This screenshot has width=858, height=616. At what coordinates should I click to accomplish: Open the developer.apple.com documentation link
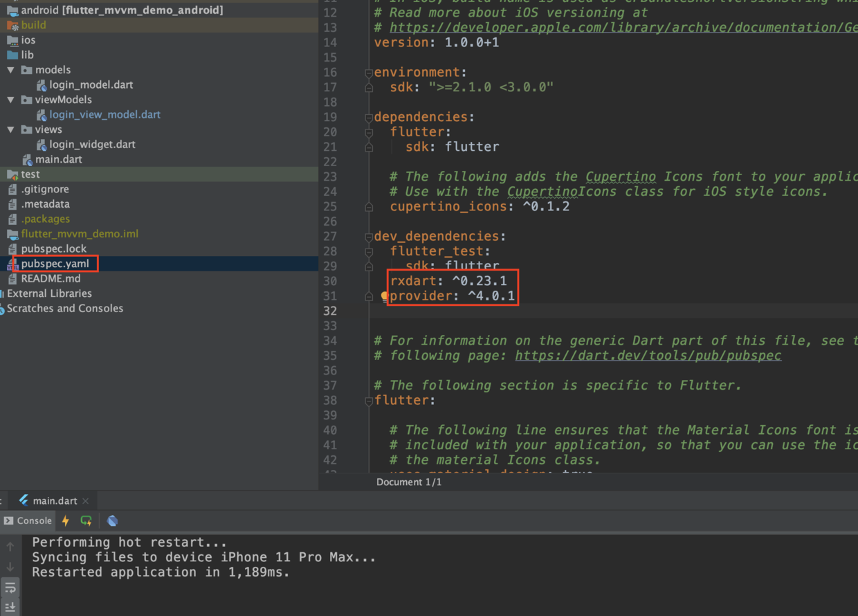point(623,28)
